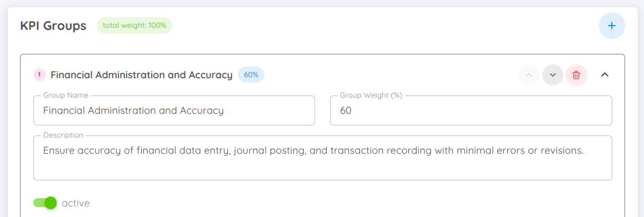Click the Group Name field label
This screenshot has width=644, height=217.
66,95
